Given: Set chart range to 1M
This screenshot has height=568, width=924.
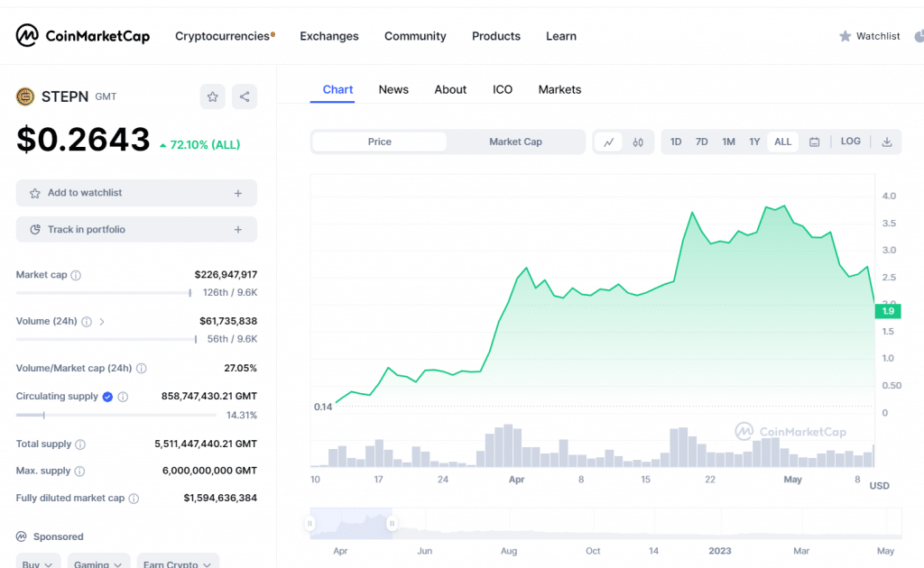Looking at the screenshot, I should point(728,142).
